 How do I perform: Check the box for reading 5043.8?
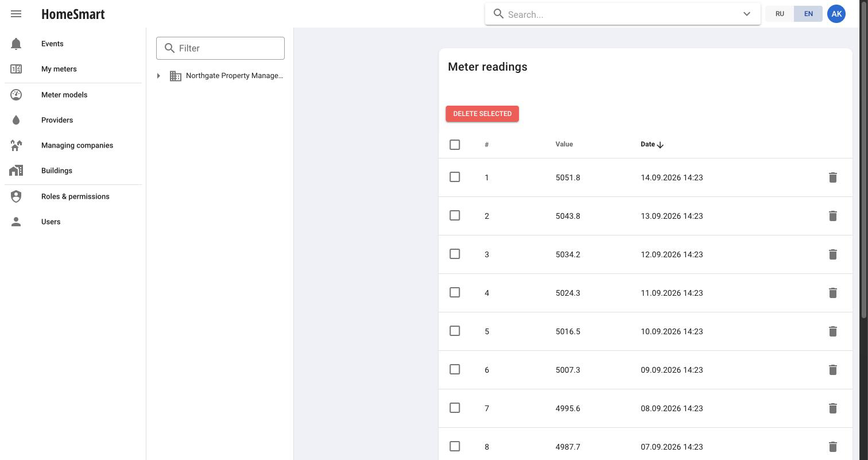point(455,215)
